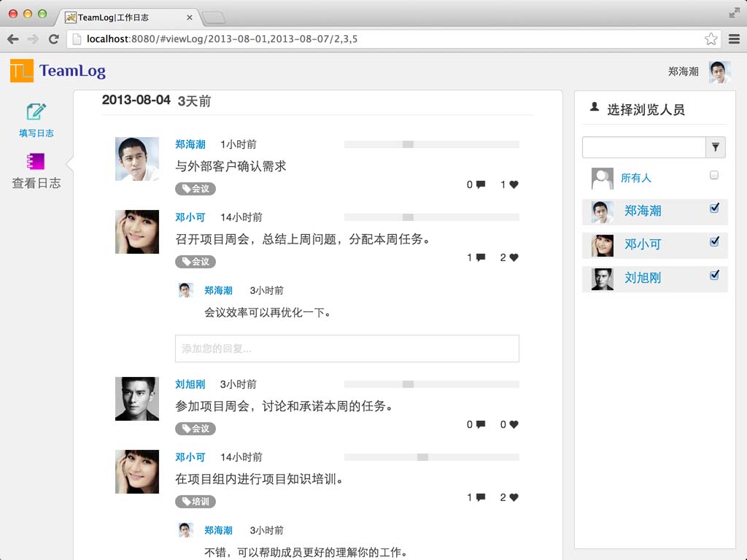
Task: Open 填写日志 (write log) pencil icon
Action: pos(35,111)
